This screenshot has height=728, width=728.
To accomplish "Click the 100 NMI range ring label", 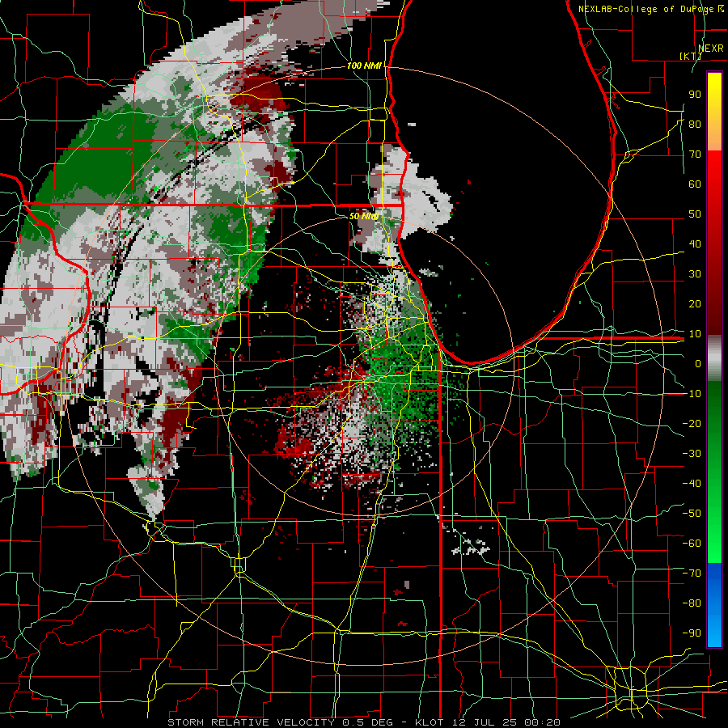I will pyautogui.click(x=364, y=66).
